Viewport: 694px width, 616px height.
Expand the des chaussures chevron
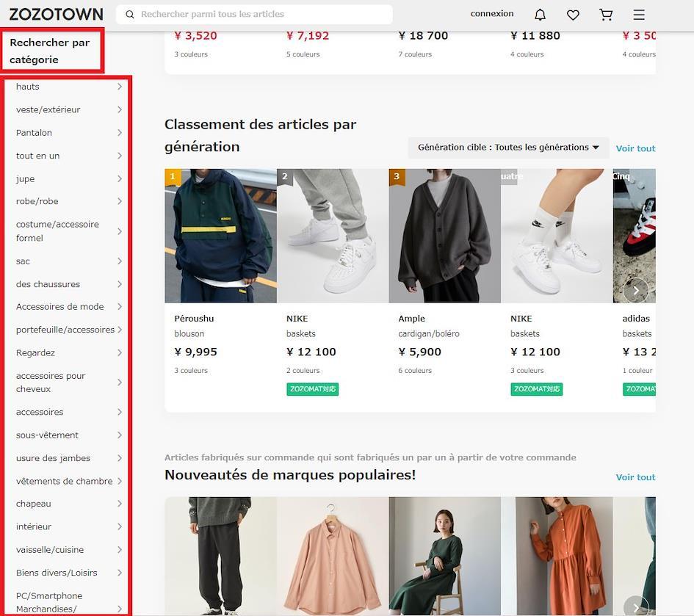[120, 284]
